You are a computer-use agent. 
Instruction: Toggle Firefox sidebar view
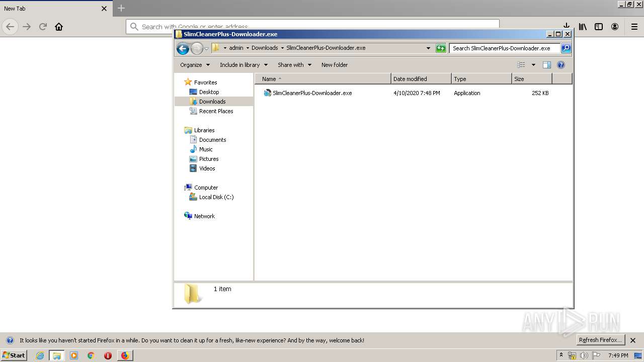599,27
